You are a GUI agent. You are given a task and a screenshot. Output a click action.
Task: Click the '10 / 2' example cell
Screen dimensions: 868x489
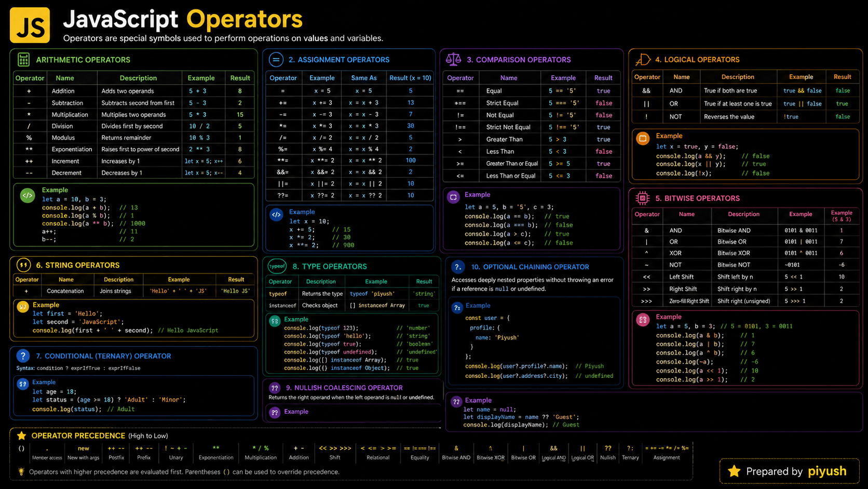tap(199, 126)
